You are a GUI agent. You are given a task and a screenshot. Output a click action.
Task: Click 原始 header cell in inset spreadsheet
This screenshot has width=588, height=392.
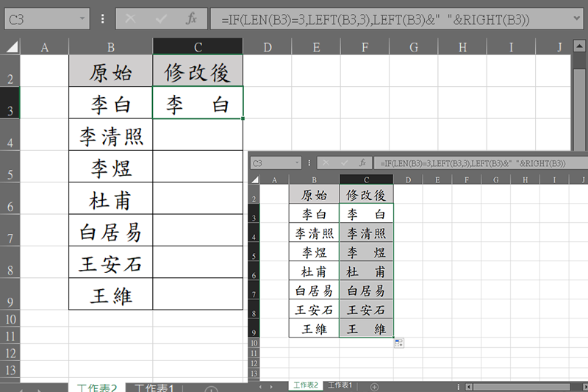tap(314, 194)
